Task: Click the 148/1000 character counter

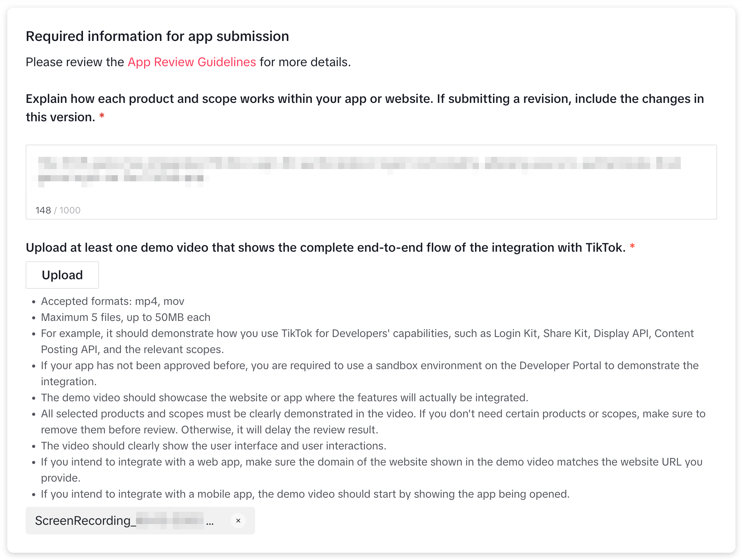Action: 58,210
